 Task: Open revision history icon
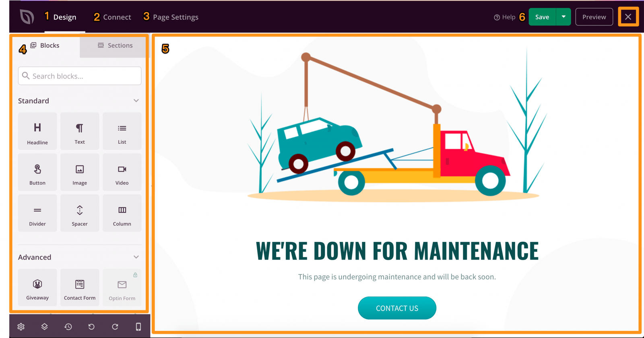coord(68,327)
